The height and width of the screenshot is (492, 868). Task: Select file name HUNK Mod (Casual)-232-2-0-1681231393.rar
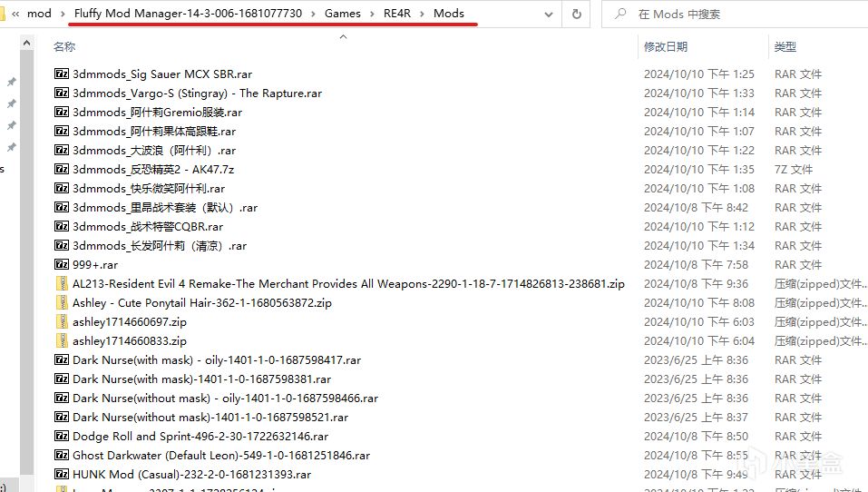point(191,474)
